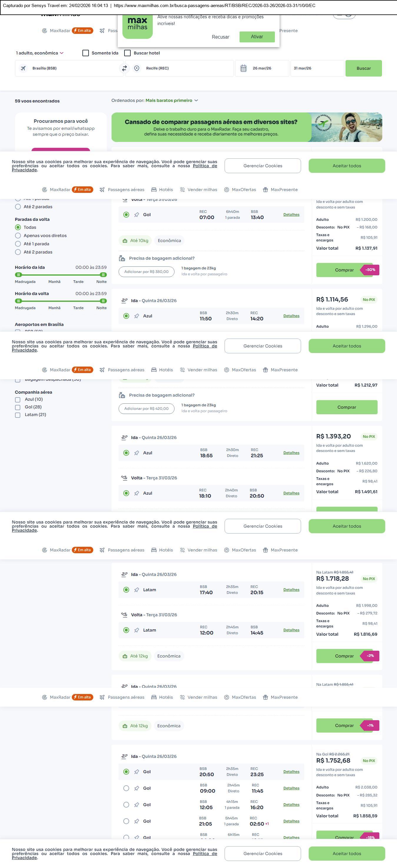Go to Vender milhas in the navigation
This screenshot has height=868, width=397.
199,190
